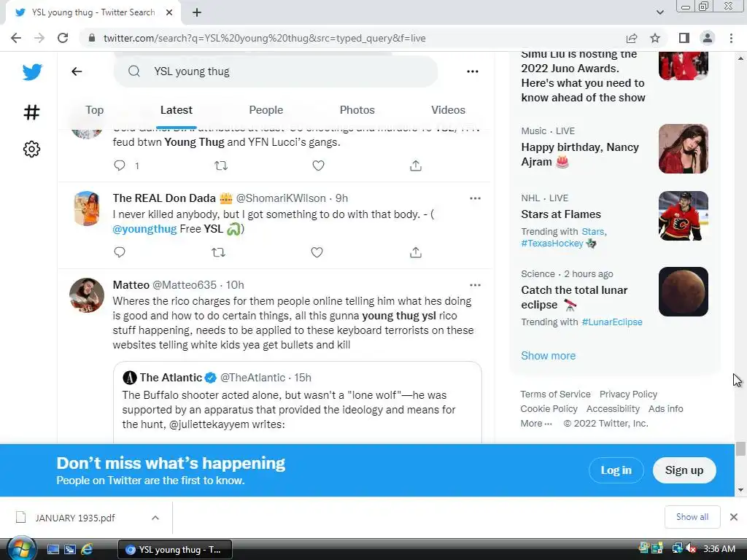Click the YSL young thug search field
This screenshot has height=560, width=747.
pos(275,71)
